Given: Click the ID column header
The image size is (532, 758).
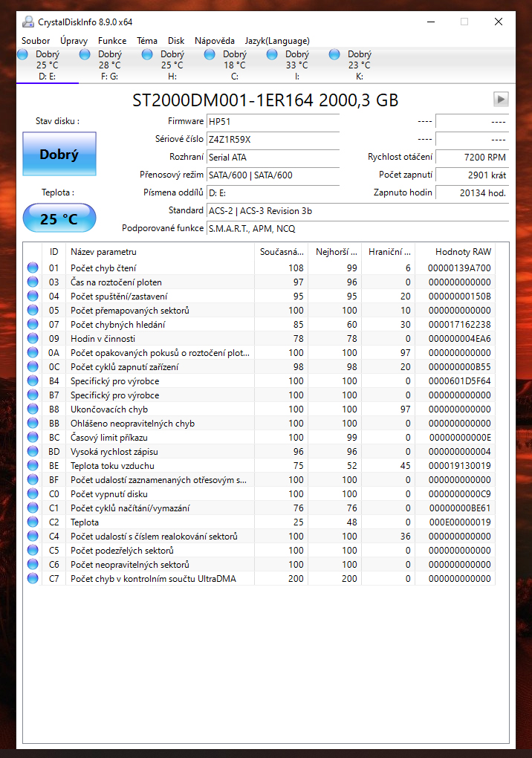Looking at the screenshot, I should tap(53, 251).
